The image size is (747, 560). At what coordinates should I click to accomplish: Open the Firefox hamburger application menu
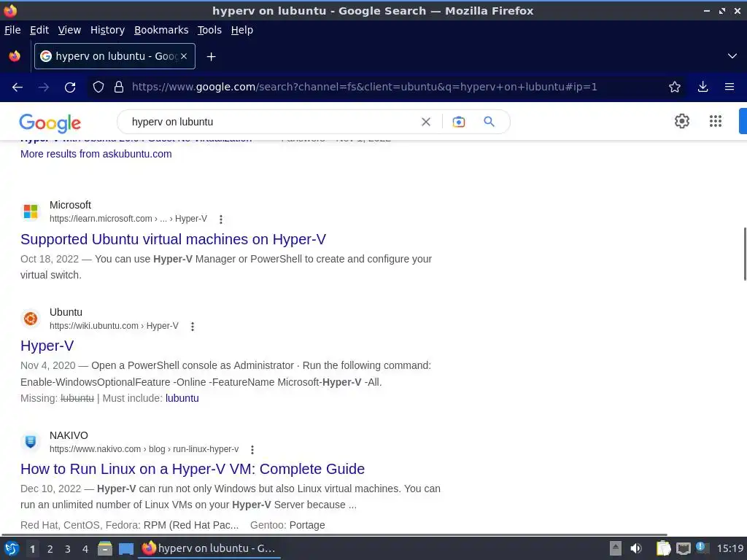click(x=729, y=87)
